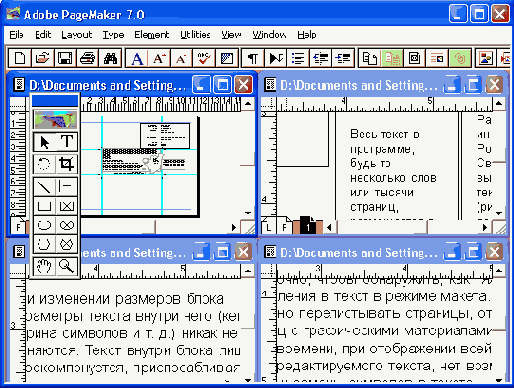Select the Polygon tool in toolbox

(44, 244)
